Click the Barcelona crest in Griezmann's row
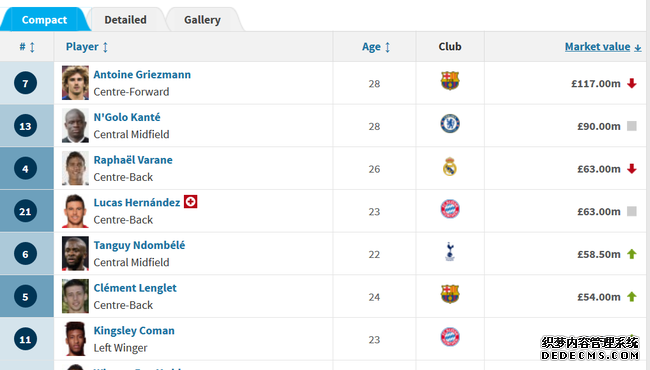The height and width of the screenshot is (370, 650). point(450,81)
